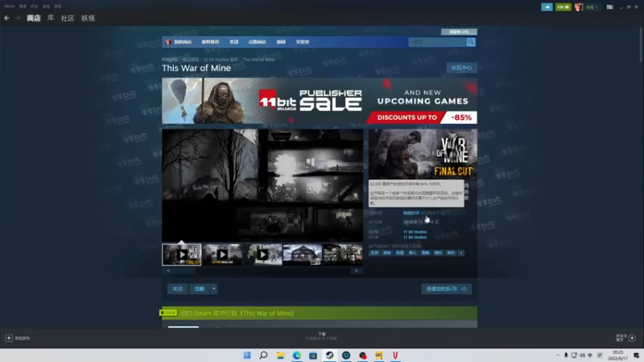Click the 关注 follow button
Viewport: 644px width, 362px height.
click(177, 289)
